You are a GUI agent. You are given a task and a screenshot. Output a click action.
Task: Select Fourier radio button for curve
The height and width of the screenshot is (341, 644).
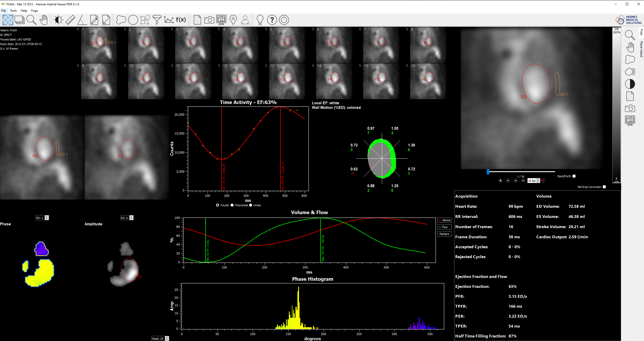218,205
